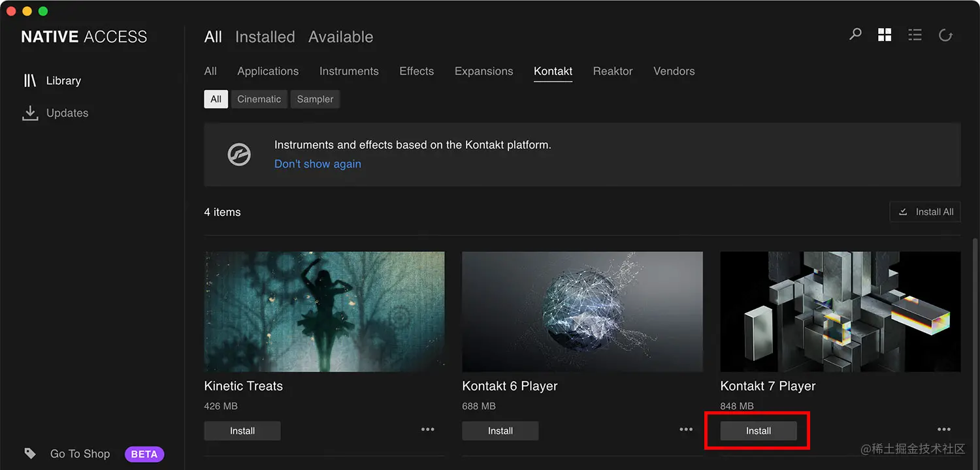This screenshot has width=980, height=470.
Task: Click the refresh icon
Action: pos(945,35)
